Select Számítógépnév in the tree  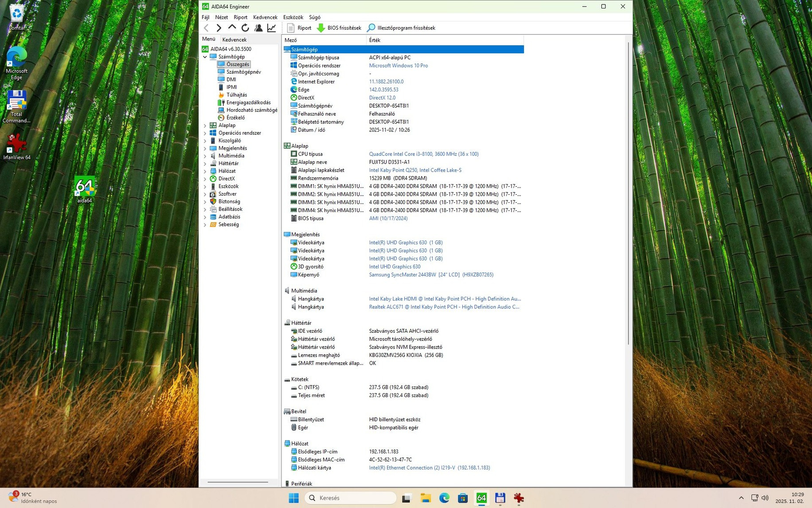coord(243,72)
